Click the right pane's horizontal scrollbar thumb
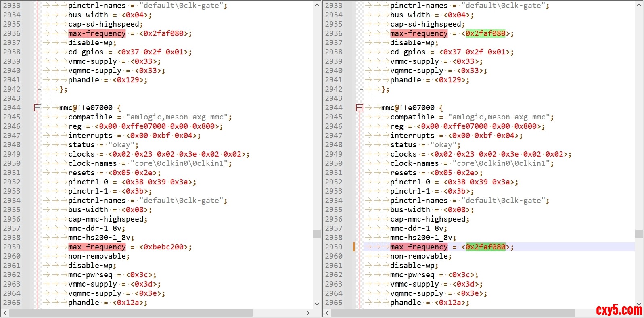 click(x=453, y=313)
